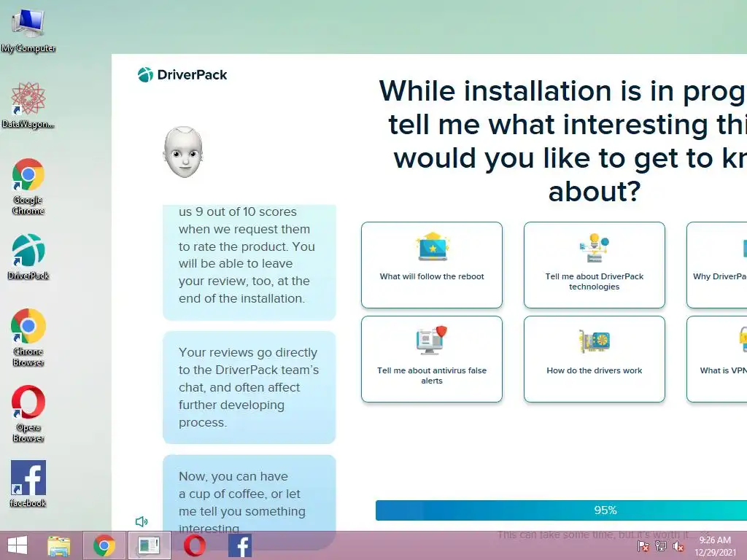Click the muted volume tray icon
The height and width of the screenshot is (560, 747).
(678, 547)
